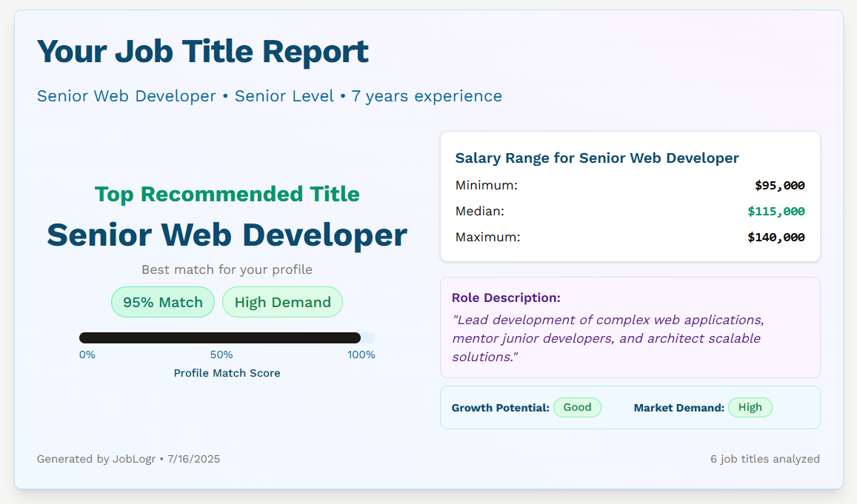Click the High Demand badge
The image size is (857, 504).
(282, 302)
